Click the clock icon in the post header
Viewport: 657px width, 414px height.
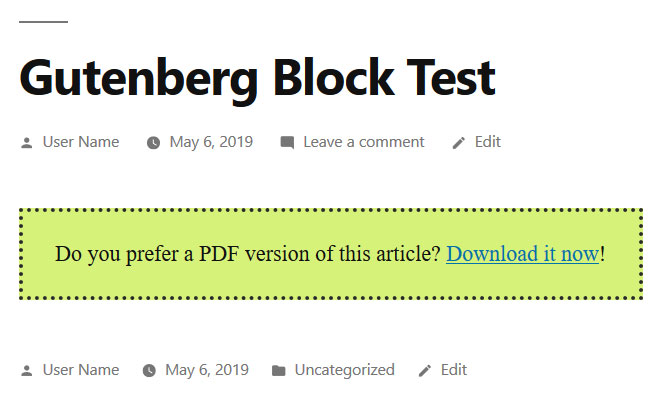pyautogui.click(x=153, y=143)
